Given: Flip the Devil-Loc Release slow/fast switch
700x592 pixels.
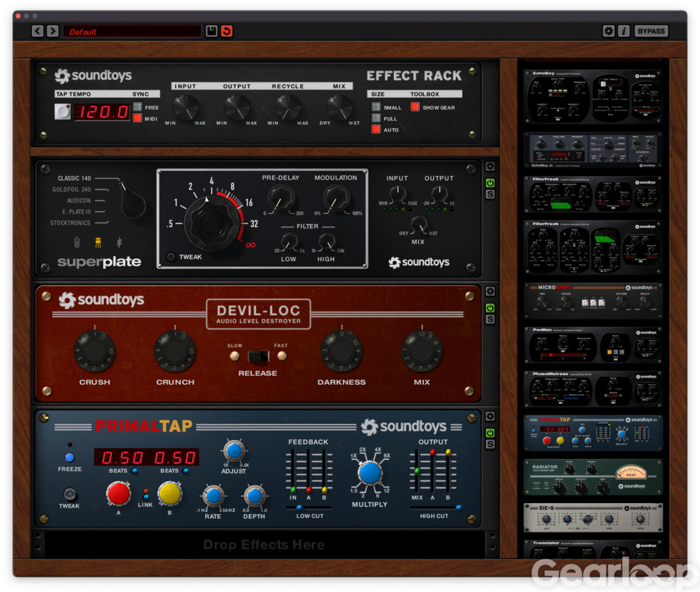Looking at the screenshot, I should [258, 356].
